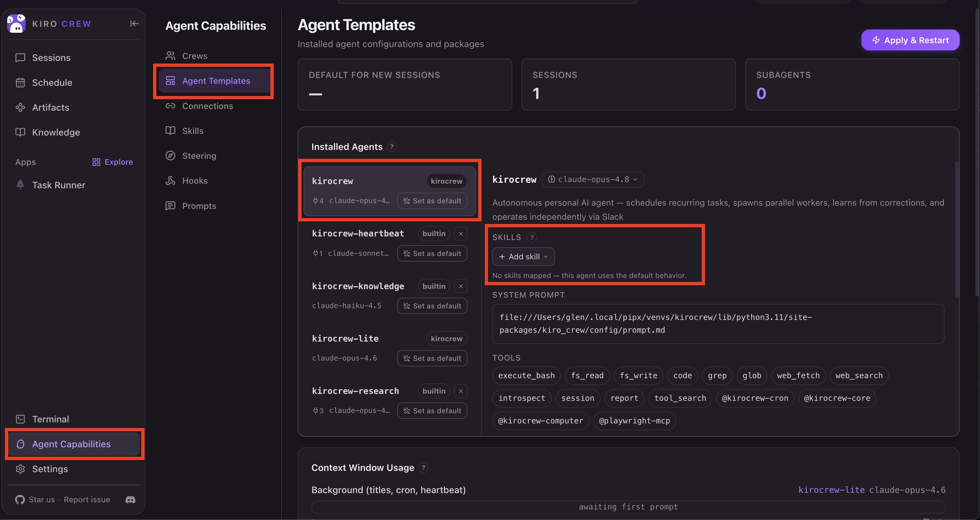Set kirocrew as default agent
The height and width of the screenshot is (520, 980).
(x=432, y=201)
